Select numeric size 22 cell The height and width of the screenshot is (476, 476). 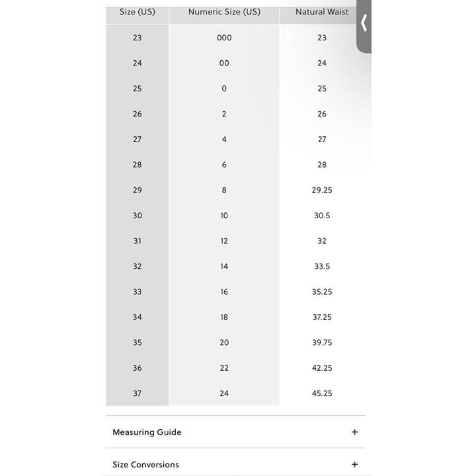224,368
